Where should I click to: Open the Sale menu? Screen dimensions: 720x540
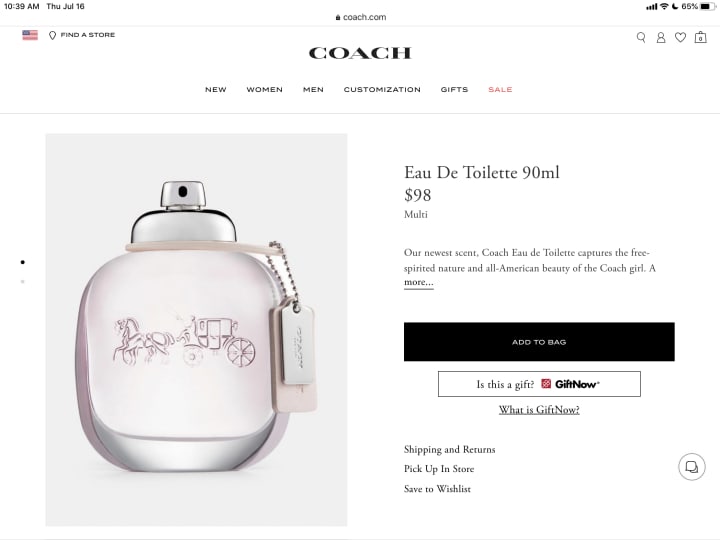[x=500, y=90]
